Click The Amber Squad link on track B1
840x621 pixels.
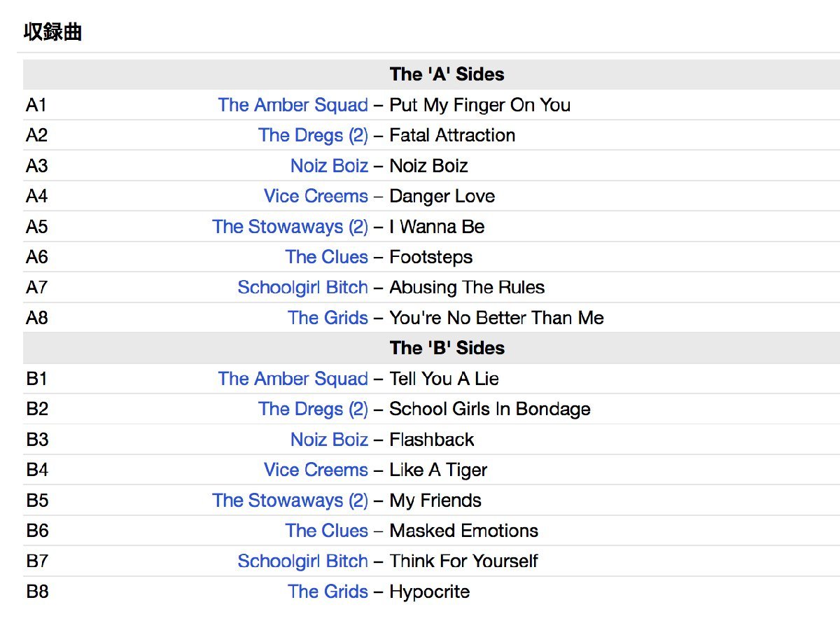pyautogui.click(x=293, y=379)
